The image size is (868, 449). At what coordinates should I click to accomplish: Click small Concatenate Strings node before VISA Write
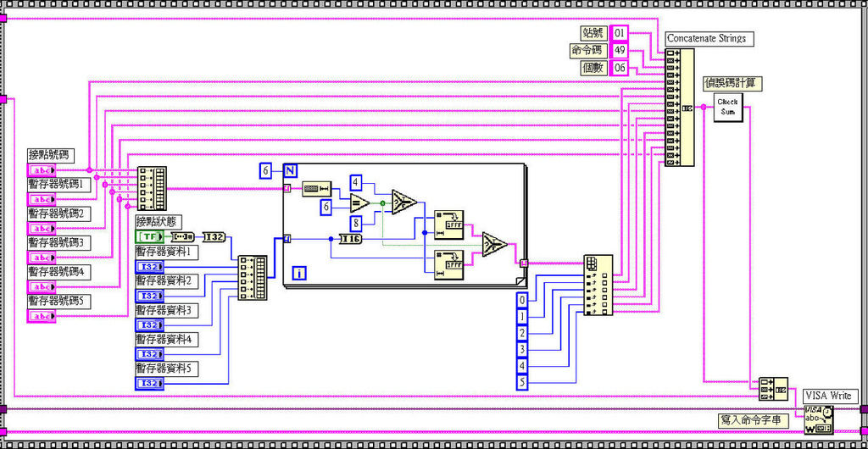click(x=773, y=389)
